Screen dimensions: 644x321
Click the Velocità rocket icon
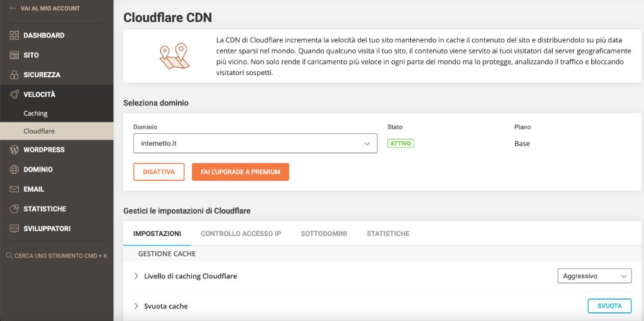[14, 94]
